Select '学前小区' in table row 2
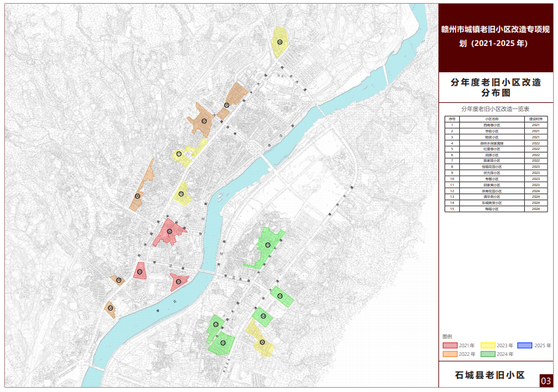 point(492,131)
